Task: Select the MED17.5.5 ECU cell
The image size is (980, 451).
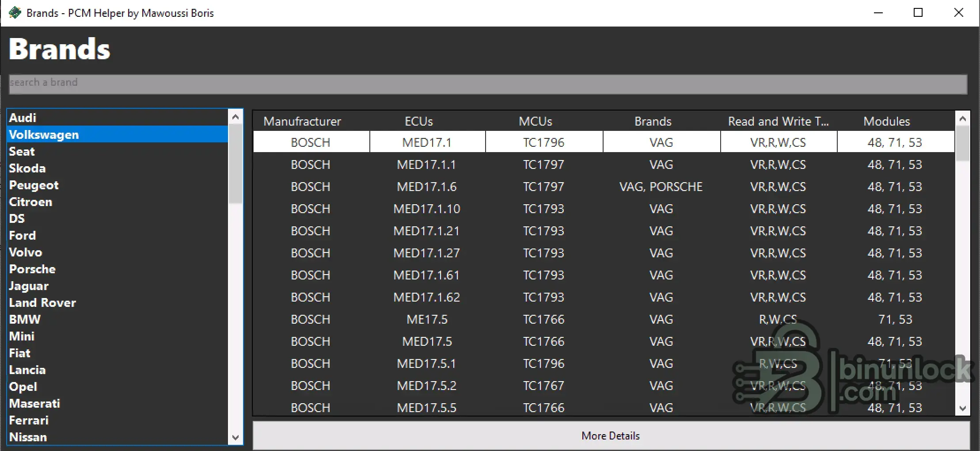Action: 427,407
